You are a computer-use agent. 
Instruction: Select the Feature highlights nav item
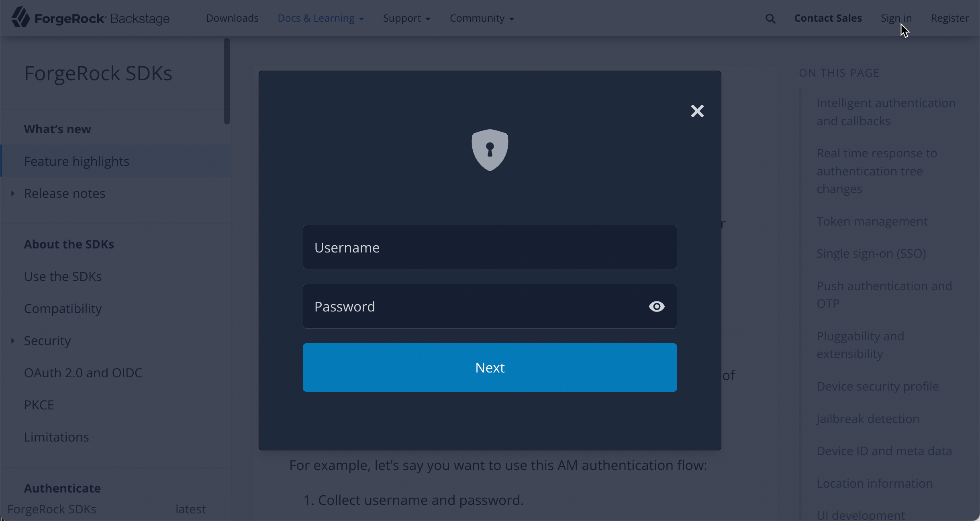point(76,161)
